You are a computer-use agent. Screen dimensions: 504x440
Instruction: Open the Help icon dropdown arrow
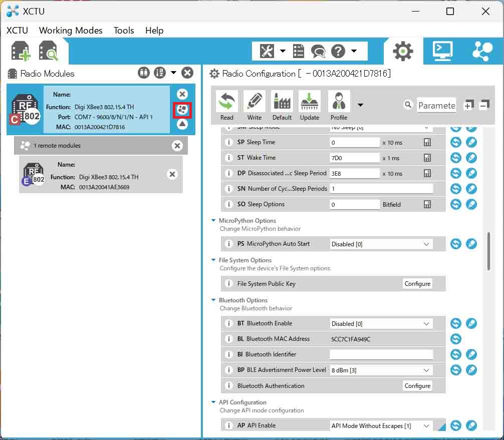click(354, 51)
